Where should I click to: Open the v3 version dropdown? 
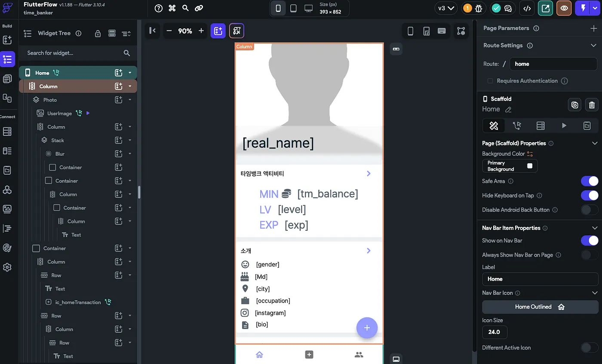pyautogui.click(x=445, y=8)
